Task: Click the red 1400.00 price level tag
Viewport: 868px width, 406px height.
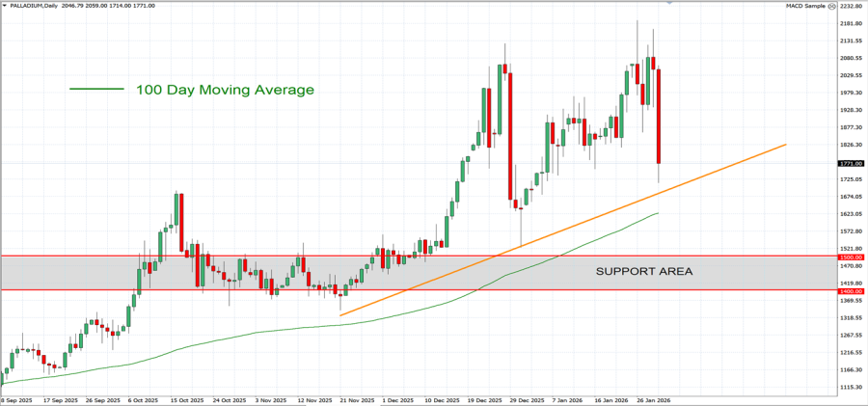Action: pyautogui.click(x=851, y=290)
